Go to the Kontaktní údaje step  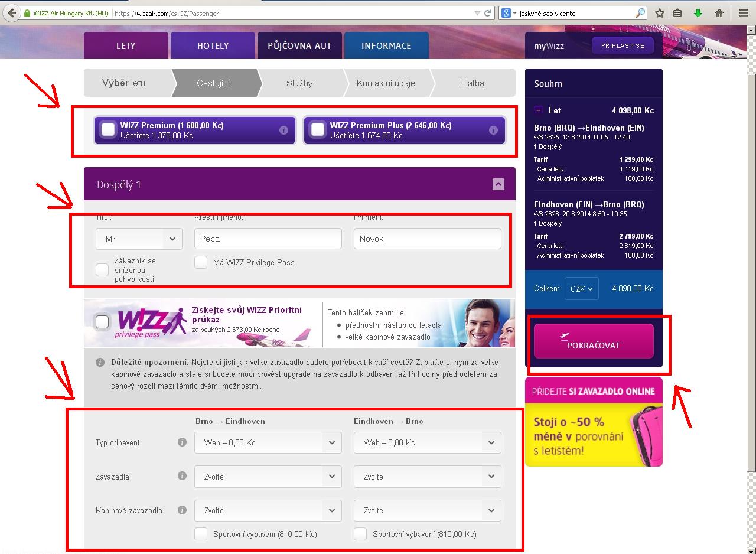(386, 83)
